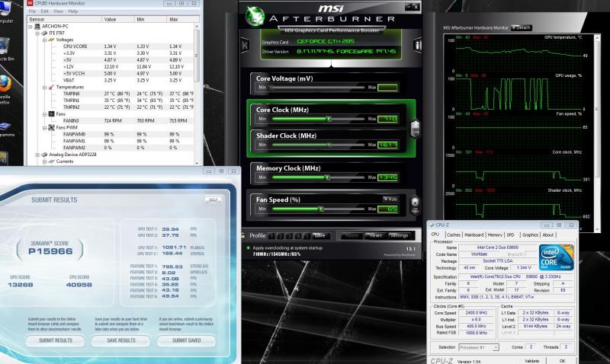This screenshot has width=610, height=364.
Task: Toggle the fan speed Auto button
Action: pyautogui.click(x=390, y=199)
